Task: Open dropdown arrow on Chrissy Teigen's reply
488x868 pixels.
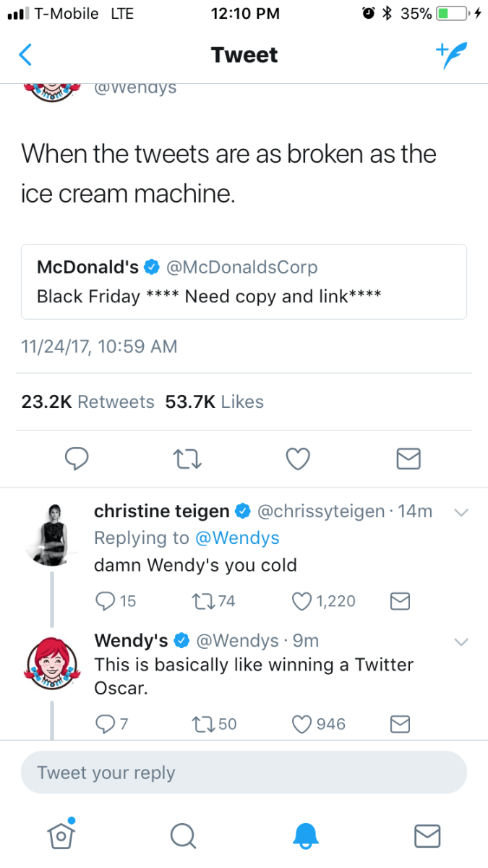Action: pyautogui.click(x=461, y=512)
